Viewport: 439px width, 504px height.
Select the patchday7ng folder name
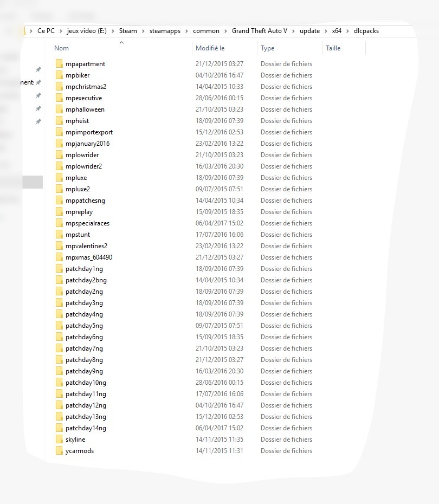click(84, 348)
